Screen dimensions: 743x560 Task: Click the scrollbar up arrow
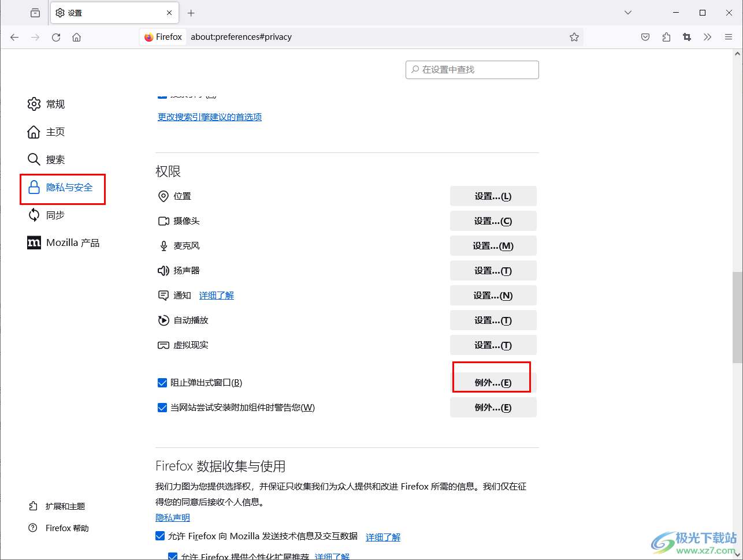[737, 54]
